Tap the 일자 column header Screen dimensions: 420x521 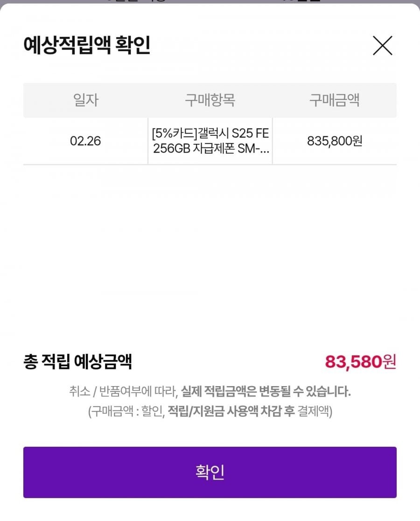86,100
